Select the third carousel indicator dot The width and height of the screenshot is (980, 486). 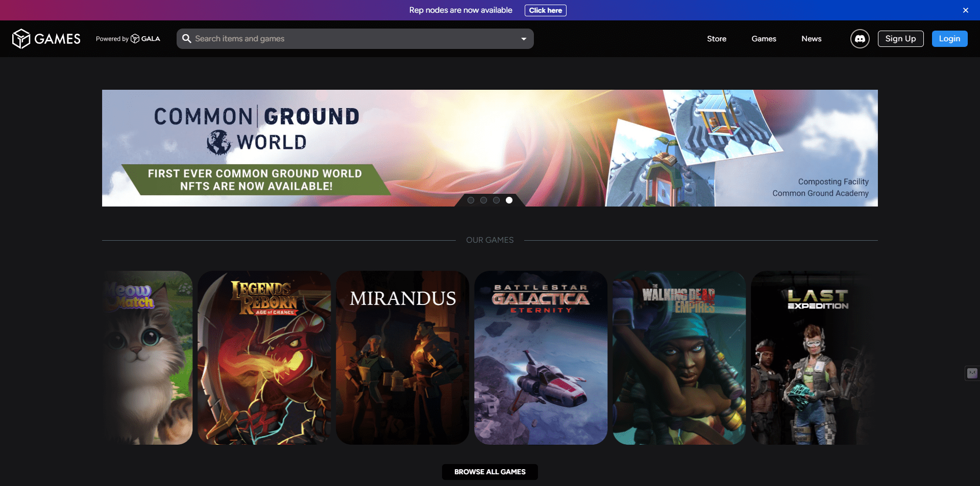coord(496,200)
